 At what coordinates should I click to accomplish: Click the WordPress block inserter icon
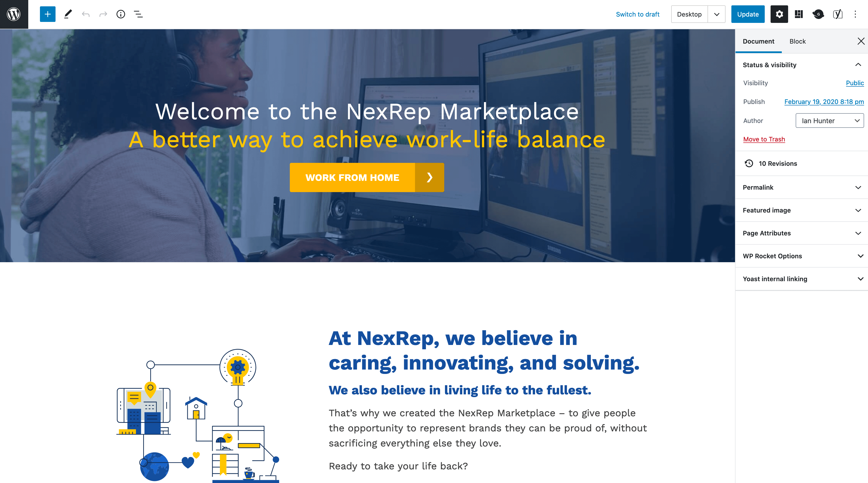click(47, 14)
